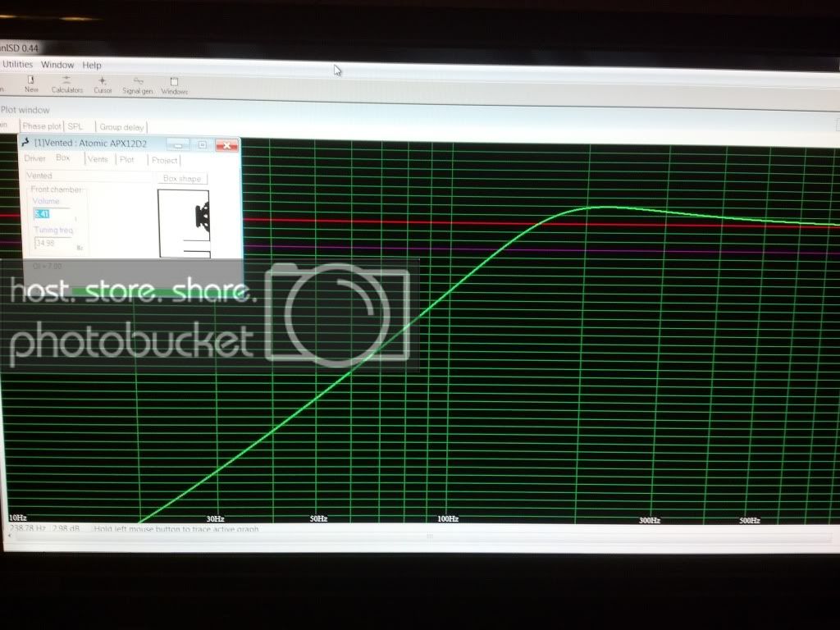Viewport: 840px width, 630px height.
Task: Close the Vented Atomic APX12D2 window
Action: tap(226, 146)
